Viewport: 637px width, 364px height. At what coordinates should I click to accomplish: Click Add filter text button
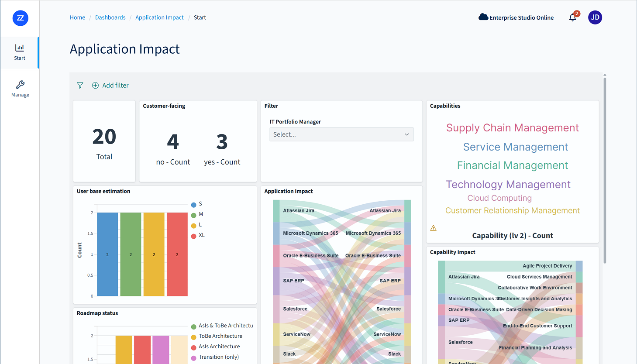pos(116,86)
